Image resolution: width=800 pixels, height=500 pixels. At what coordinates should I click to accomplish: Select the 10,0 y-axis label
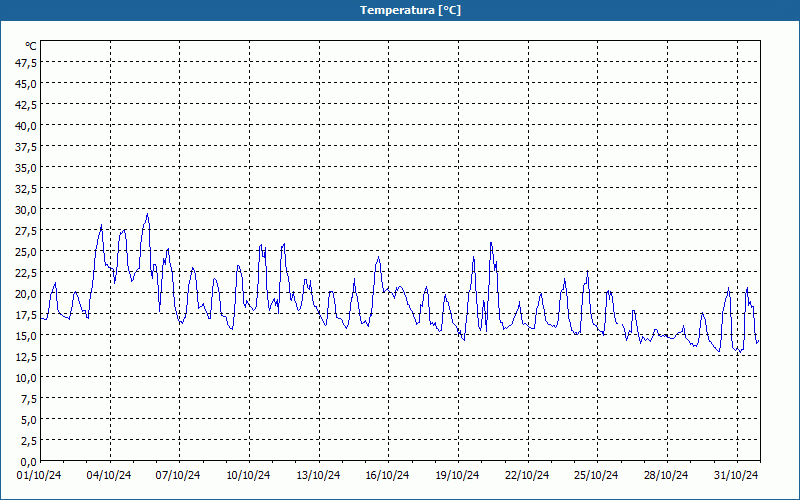click(27, 378)
